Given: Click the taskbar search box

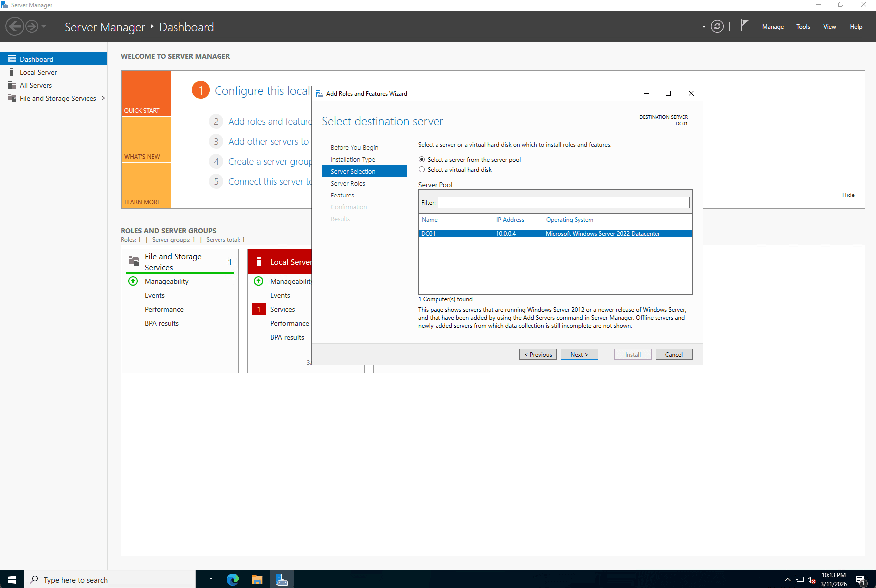Looking at the screenshot, I should pos(110,579).
